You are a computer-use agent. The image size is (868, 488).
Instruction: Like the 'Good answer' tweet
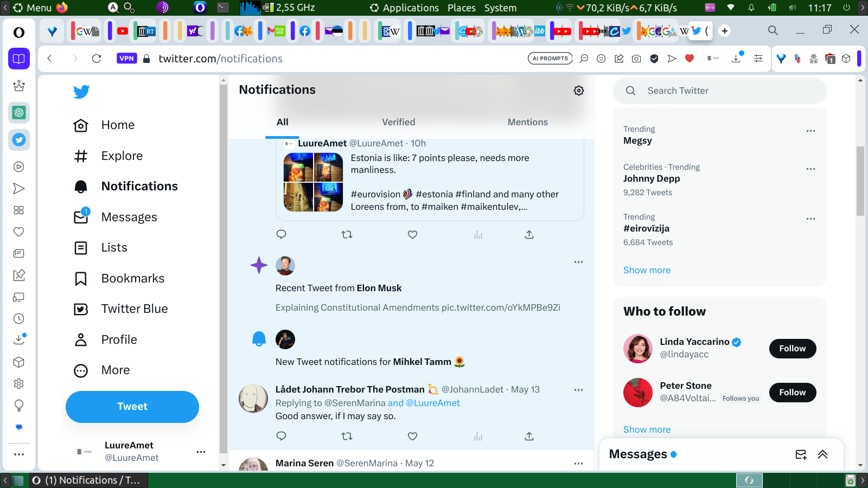(x=412, y=436)
